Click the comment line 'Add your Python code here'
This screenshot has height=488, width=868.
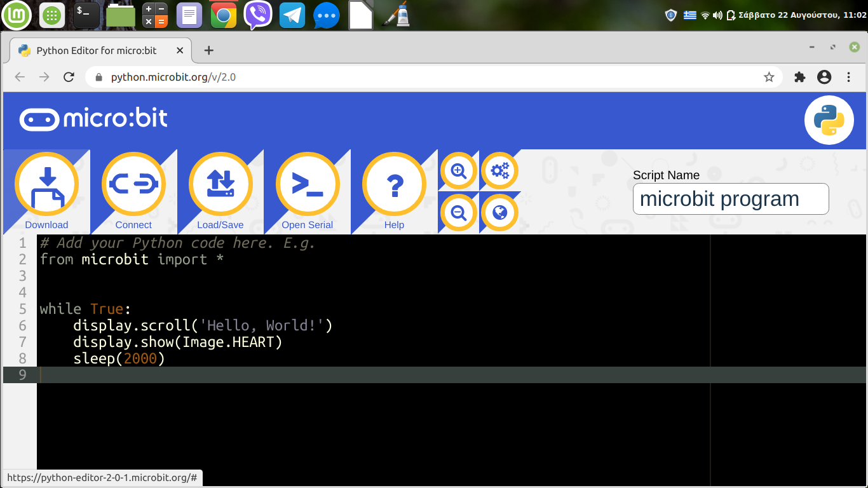[177, 243]
